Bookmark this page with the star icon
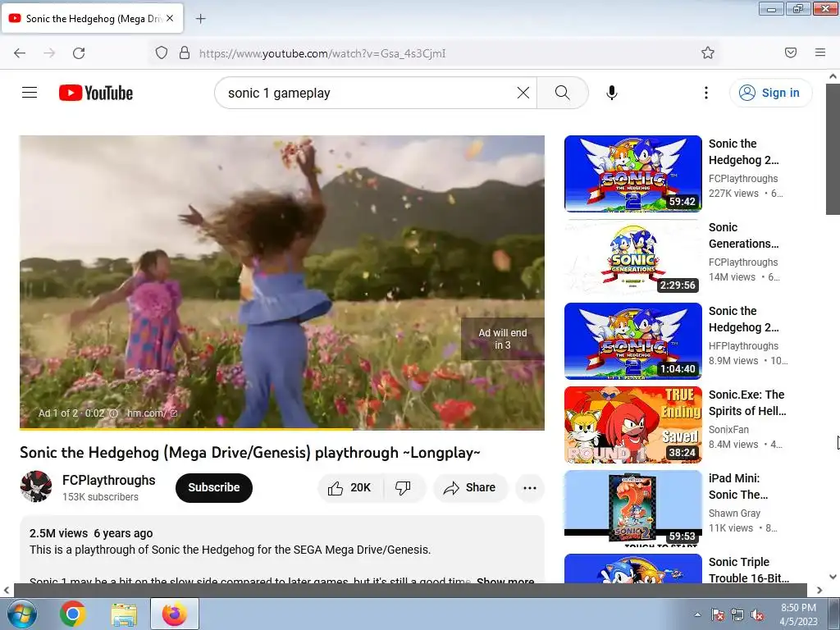The image size is (840, 630). (708, 52)
